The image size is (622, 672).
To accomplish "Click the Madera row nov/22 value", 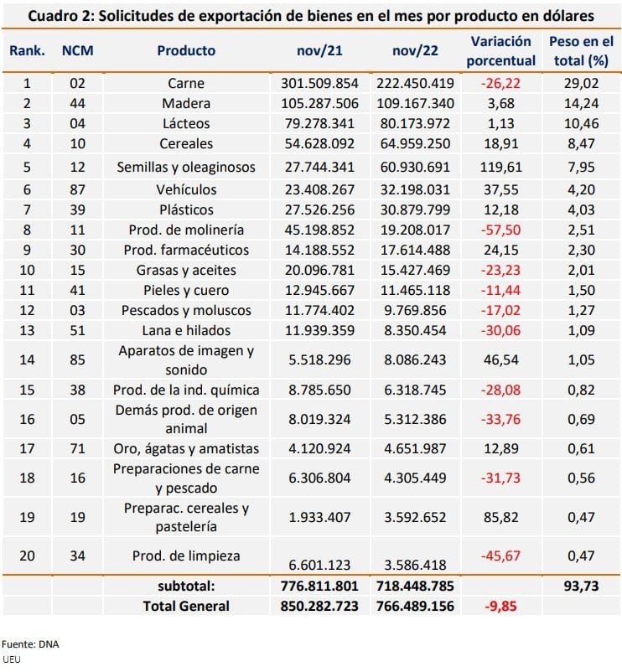I will [415, 103].
